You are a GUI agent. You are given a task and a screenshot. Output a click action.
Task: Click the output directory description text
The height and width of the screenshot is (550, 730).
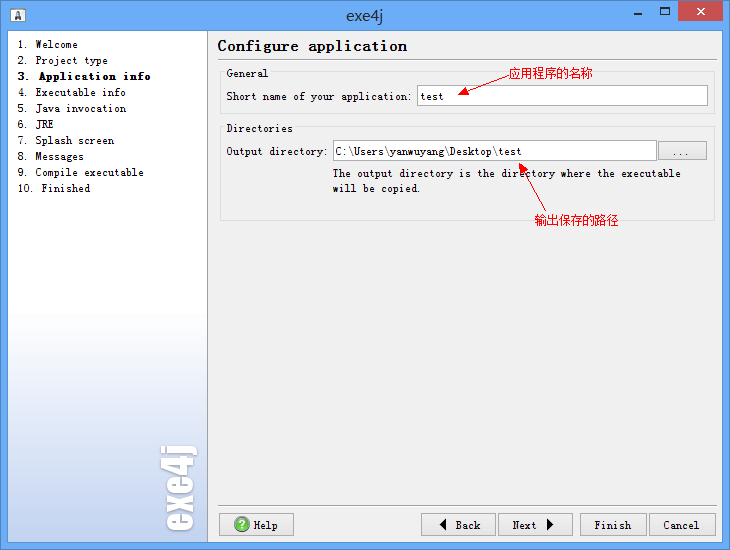(507, 181)
